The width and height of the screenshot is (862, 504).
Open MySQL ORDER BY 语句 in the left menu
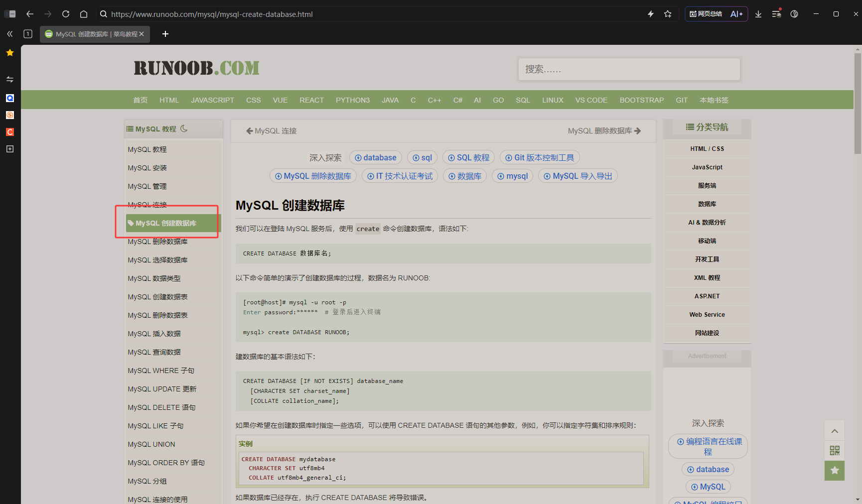(172, 463)
